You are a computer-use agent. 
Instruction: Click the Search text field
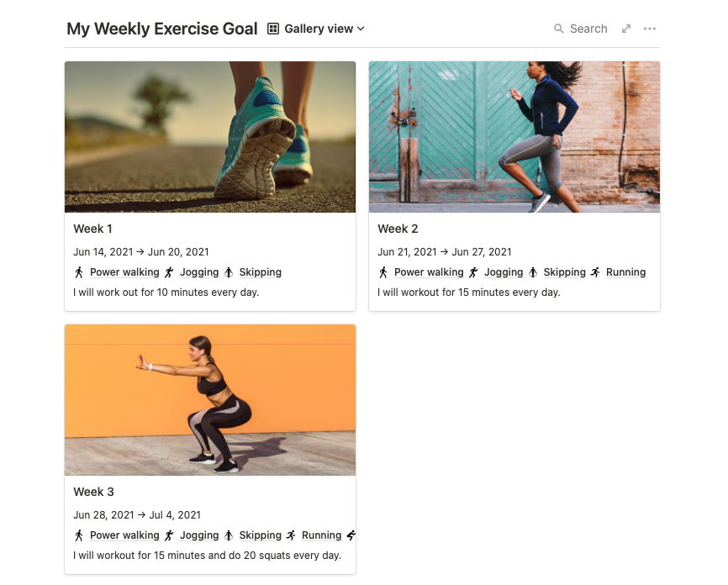(588, 29)
